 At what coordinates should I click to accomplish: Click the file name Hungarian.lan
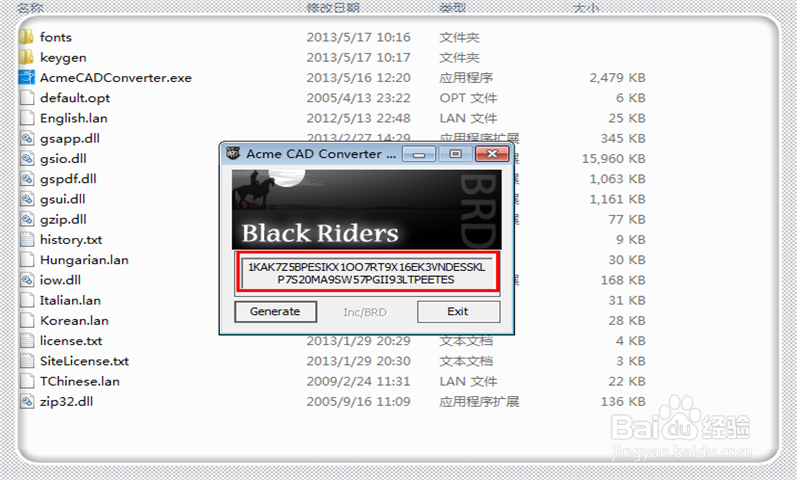coord(84,260)
